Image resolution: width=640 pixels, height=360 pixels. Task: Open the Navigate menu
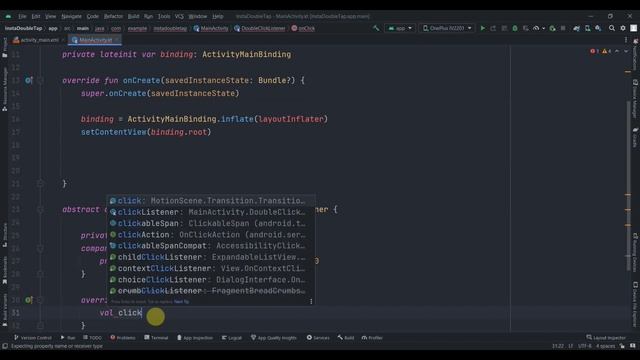[x=71, y=16]
